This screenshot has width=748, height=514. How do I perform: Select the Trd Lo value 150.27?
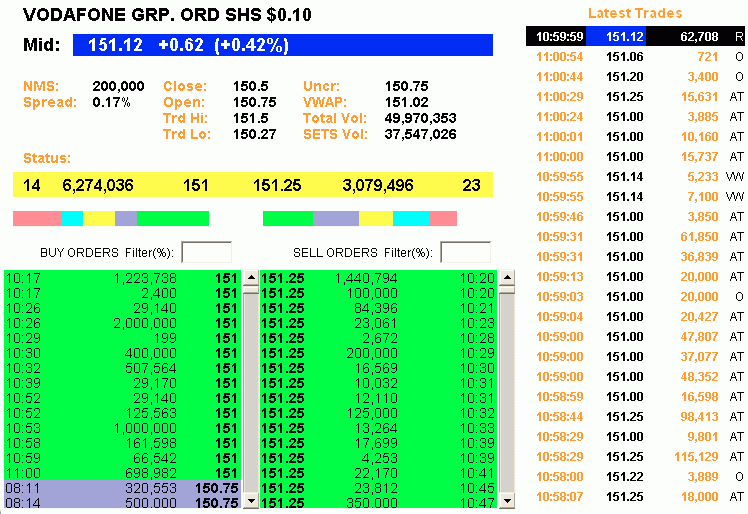coord(254,134)
